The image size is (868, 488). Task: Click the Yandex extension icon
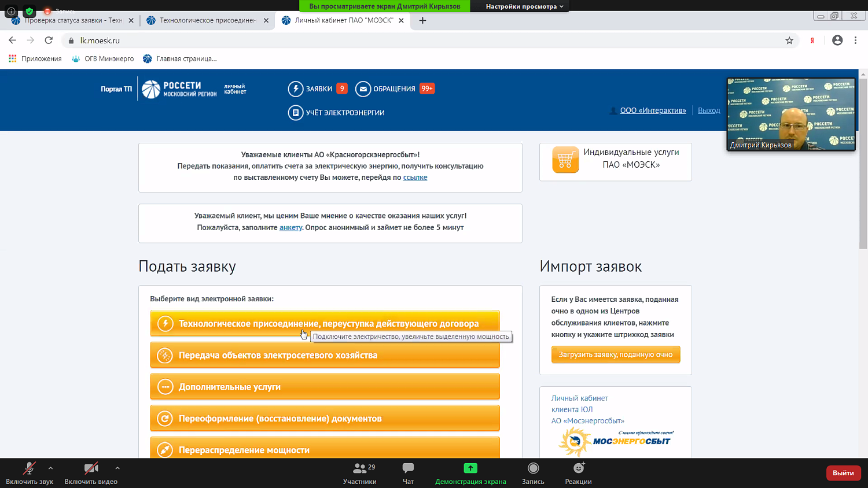pyautogui.click(x=812, y=40)
